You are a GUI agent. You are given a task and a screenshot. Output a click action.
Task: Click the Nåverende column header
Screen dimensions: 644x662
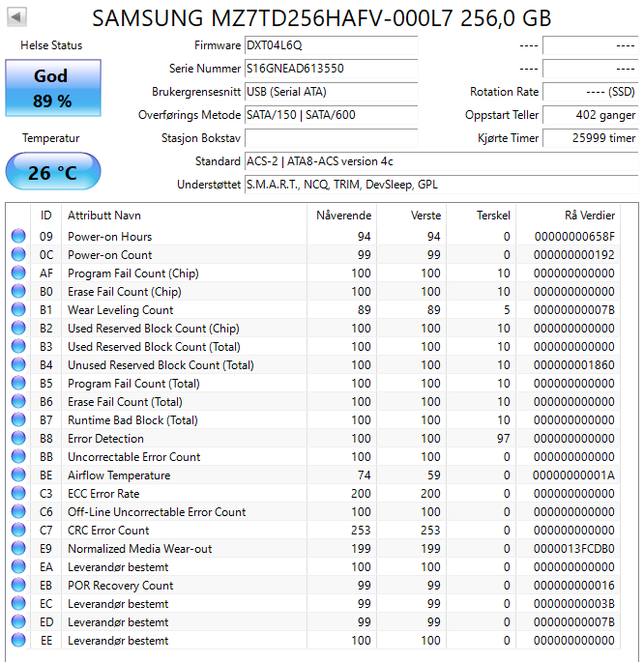pyautogui.click(x=343, y=216)
